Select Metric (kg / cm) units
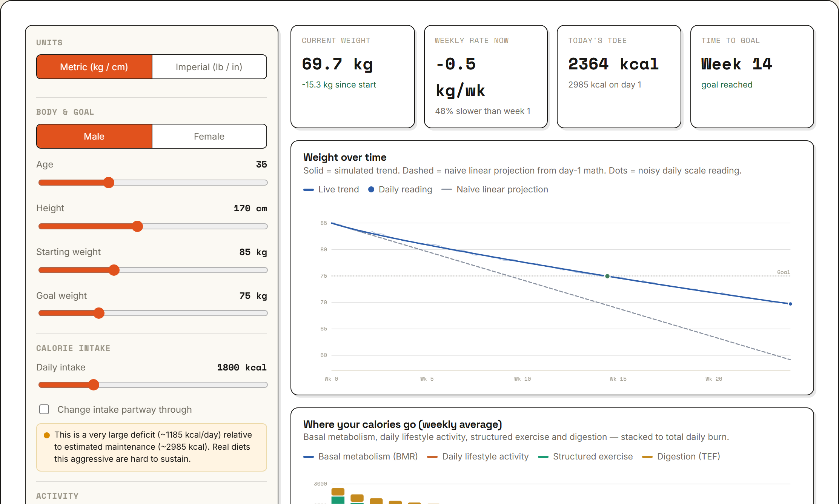Image resolution: width=839 pixels, height=504 pixels. tap(94, 67)
